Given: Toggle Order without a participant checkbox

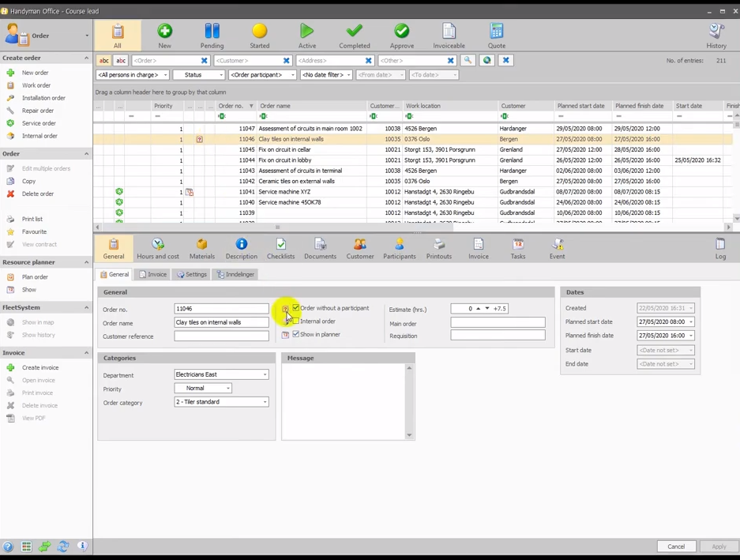Looking at the screenshot, I should [x=296, y=308].
